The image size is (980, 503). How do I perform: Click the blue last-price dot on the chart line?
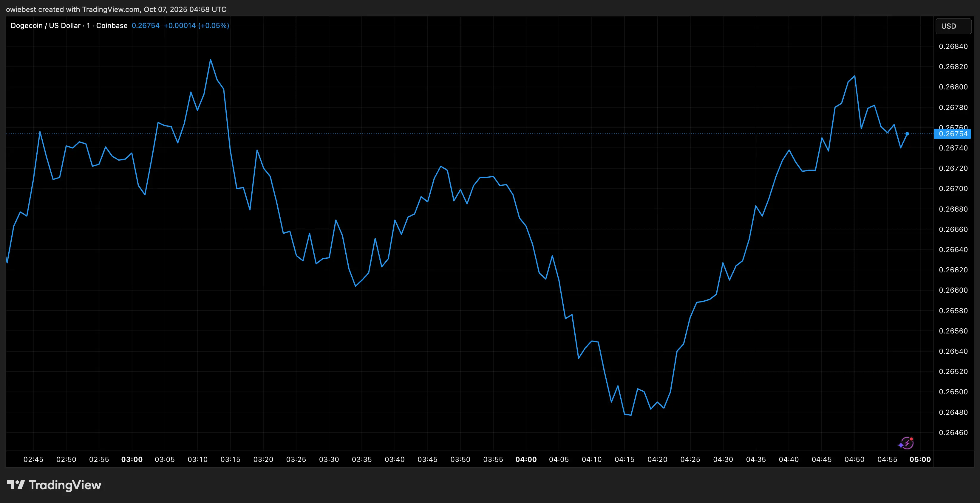[x=907, y=134]
